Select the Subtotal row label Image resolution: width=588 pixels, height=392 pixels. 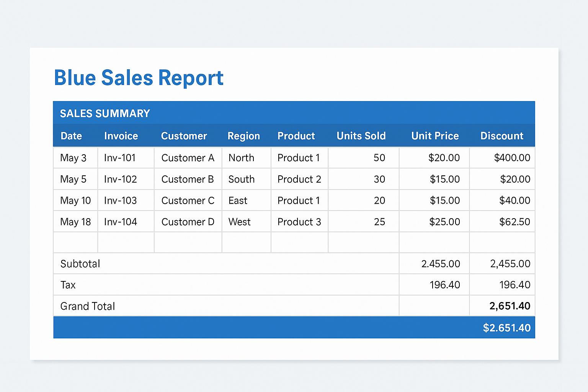[80, 264]
